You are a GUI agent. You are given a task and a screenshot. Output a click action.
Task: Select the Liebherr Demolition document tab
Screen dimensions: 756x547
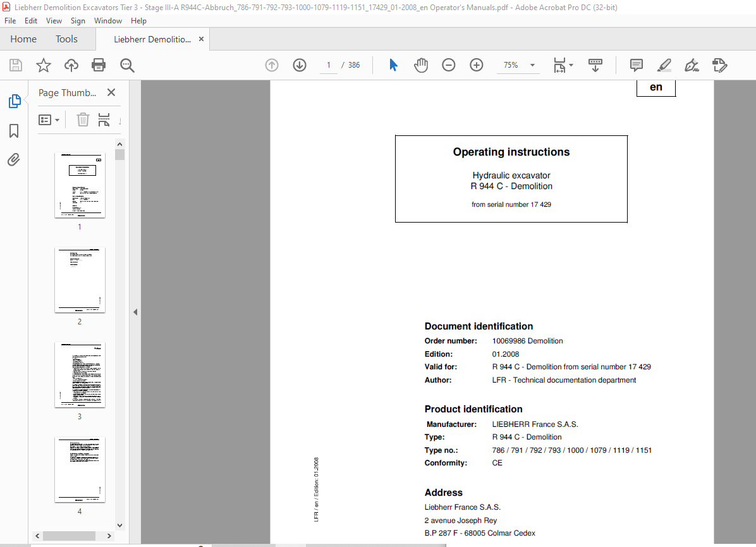coord(152,39)
